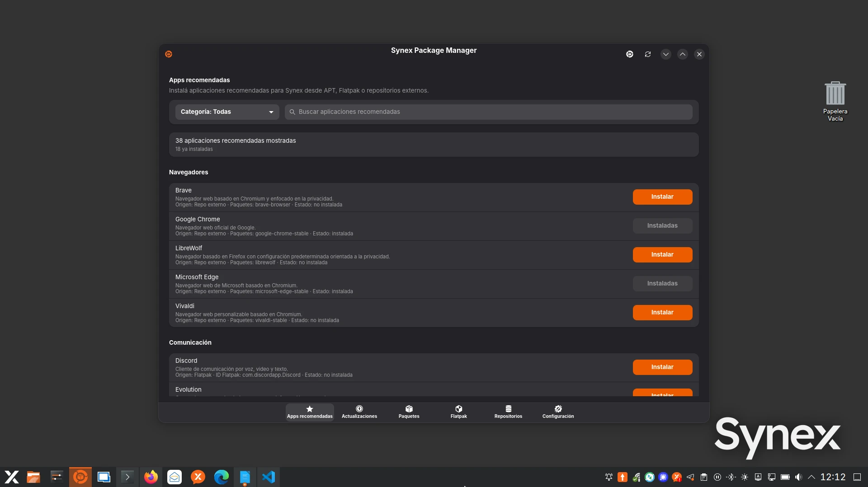Open the battery indicator in tray
Viewport: 868px width, 487px height.
tap(785, 477)
